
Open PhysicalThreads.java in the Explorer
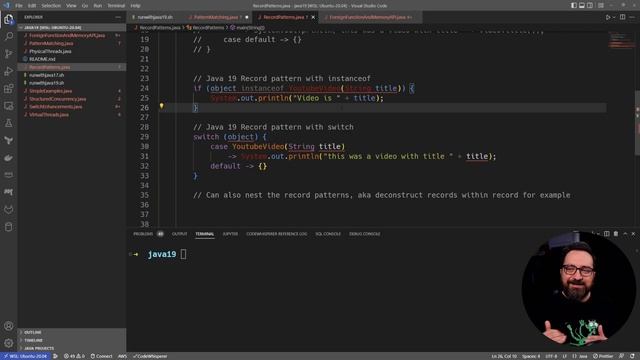(50, 51)
